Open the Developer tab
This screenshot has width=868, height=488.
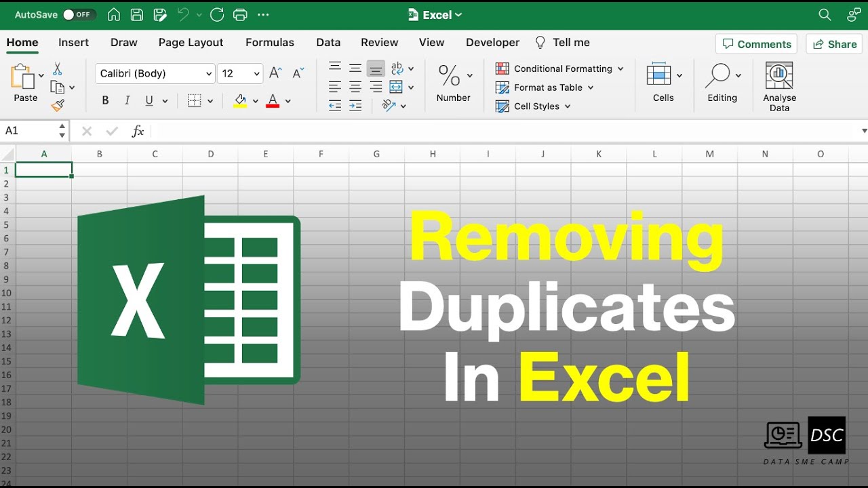coord(492,42)
